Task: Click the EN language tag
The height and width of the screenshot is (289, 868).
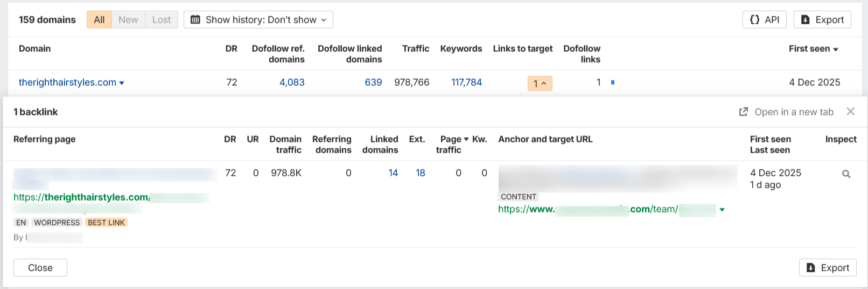Action: click(21, 223)
